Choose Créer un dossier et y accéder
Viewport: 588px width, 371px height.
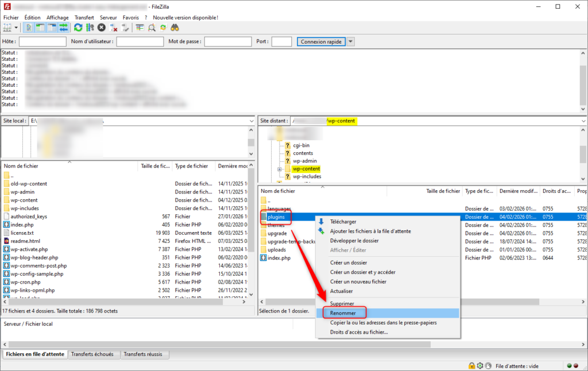[x=388, y=272]
